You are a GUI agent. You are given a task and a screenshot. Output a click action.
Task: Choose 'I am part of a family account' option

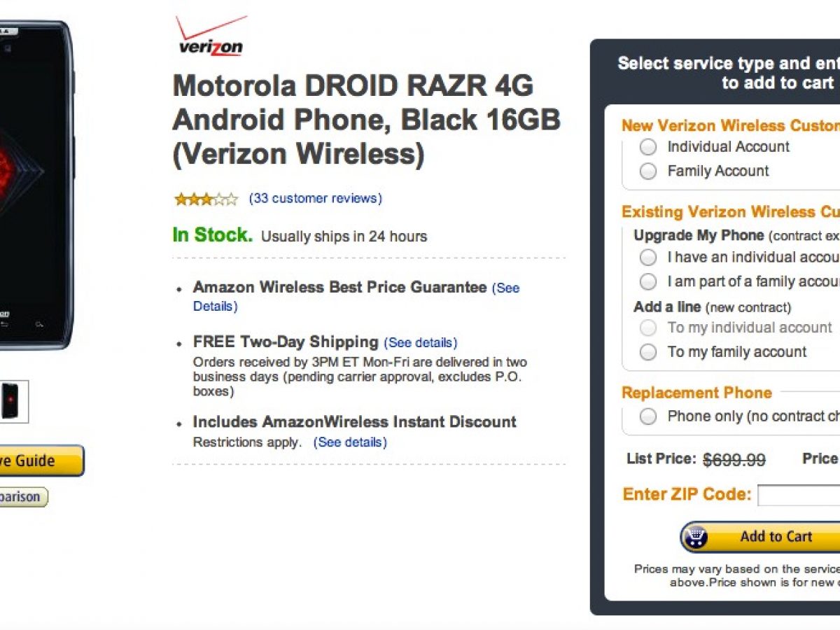tap(648, 281)
